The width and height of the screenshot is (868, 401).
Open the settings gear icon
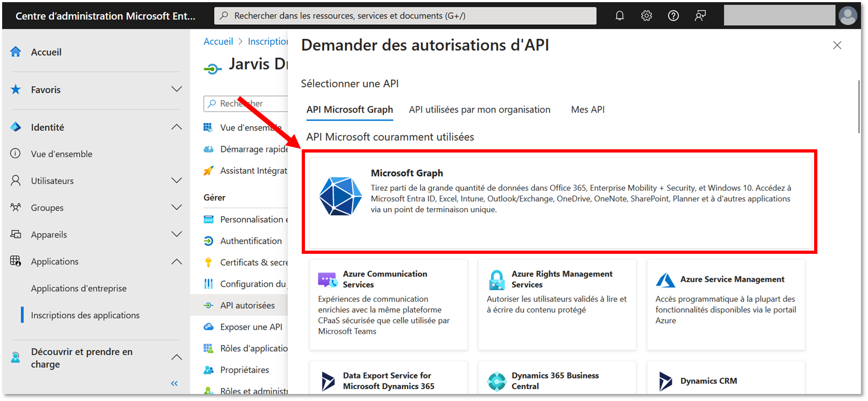(x=647, y=16)
